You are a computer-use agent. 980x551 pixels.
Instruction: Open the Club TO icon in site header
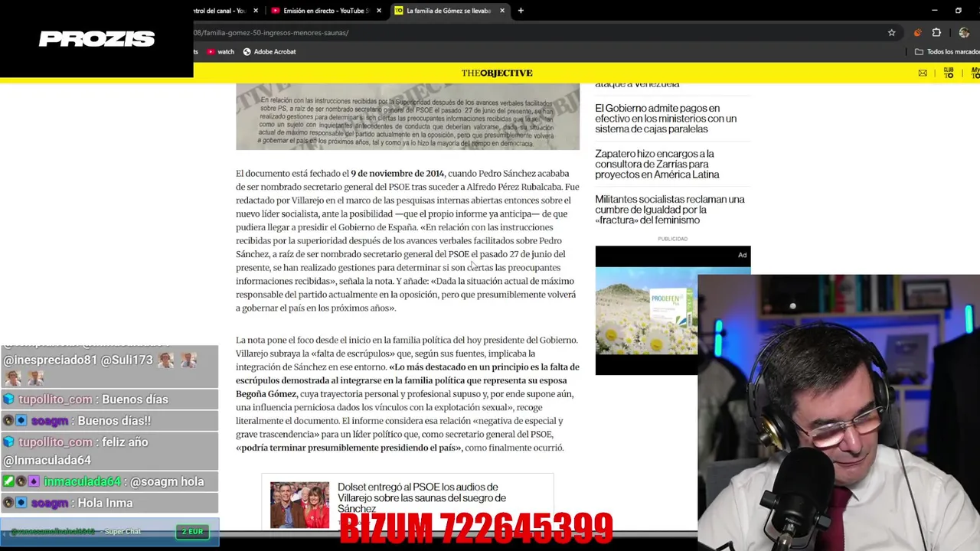(x=949, y=73)
